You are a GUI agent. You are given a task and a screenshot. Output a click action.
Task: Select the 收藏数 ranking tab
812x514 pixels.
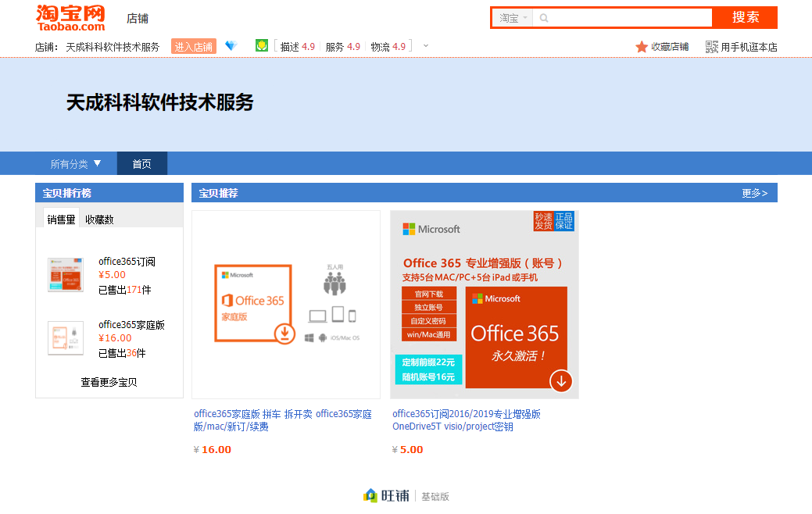click(x=99, y=220)
